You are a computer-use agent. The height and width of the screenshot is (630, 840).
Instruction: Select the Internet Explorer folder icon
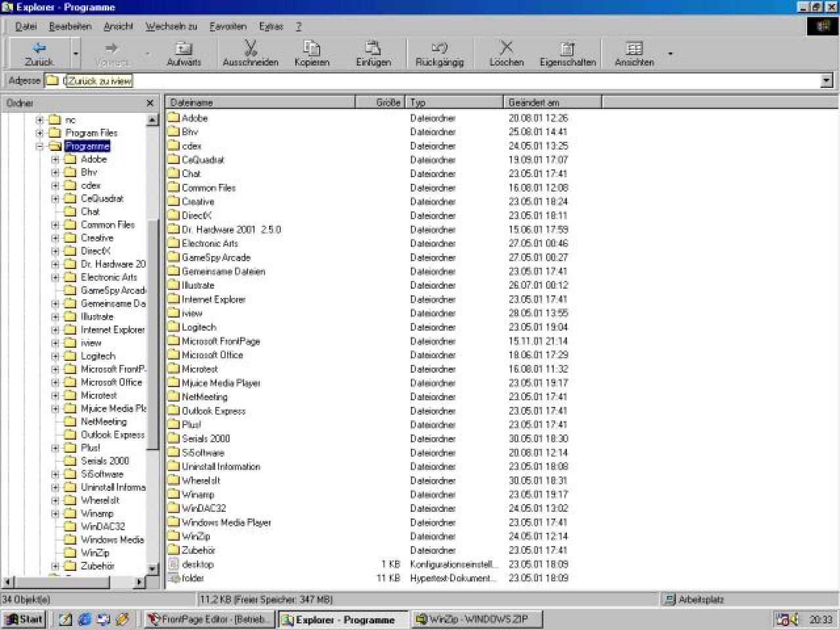pos(173,299)
